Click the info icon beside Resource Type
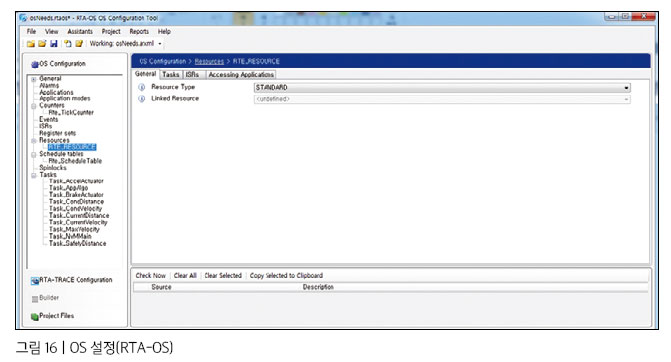Viewport: 671px width, 362px height. point(142,87)
